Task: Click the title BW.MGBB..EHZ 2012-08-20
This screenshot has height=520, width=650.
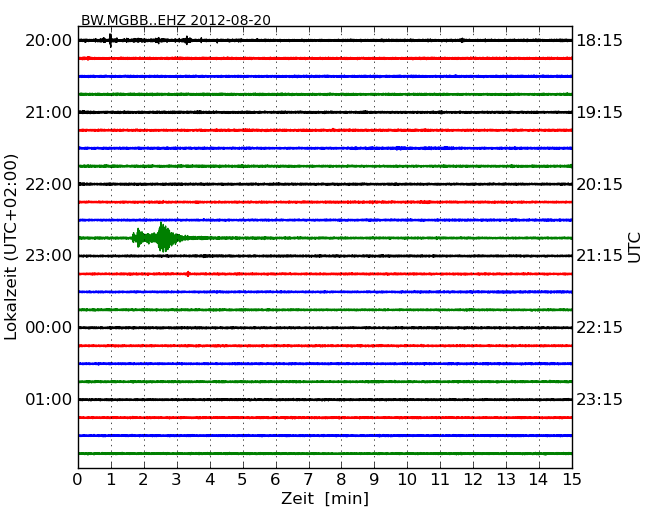Action: 176,20
